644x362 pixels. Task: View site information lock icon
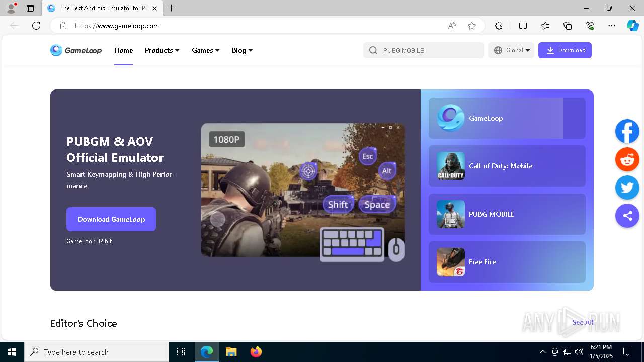(x=63, y=26)
